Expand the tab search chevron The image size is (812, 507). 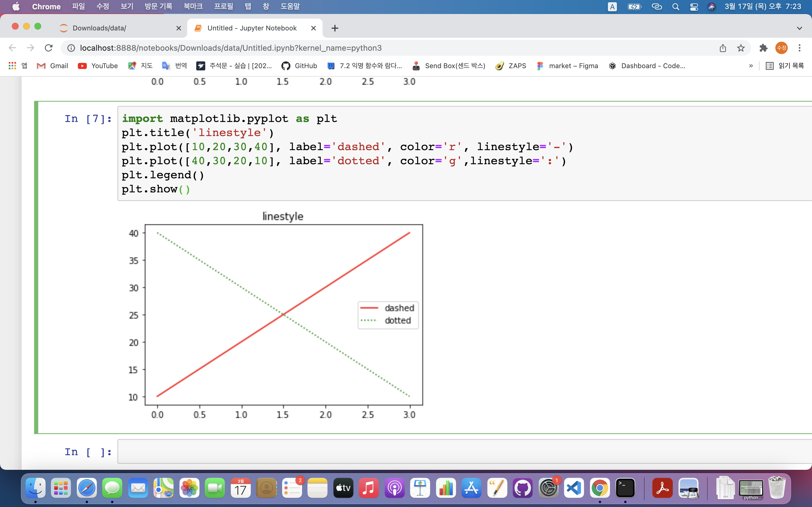click(800, 28)
